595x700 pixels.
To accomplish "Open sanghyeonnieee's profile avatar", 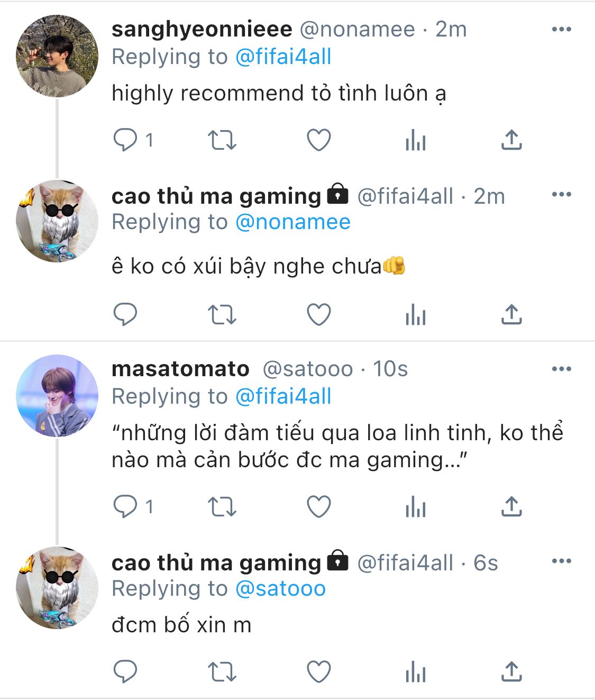I will point(57,56).
